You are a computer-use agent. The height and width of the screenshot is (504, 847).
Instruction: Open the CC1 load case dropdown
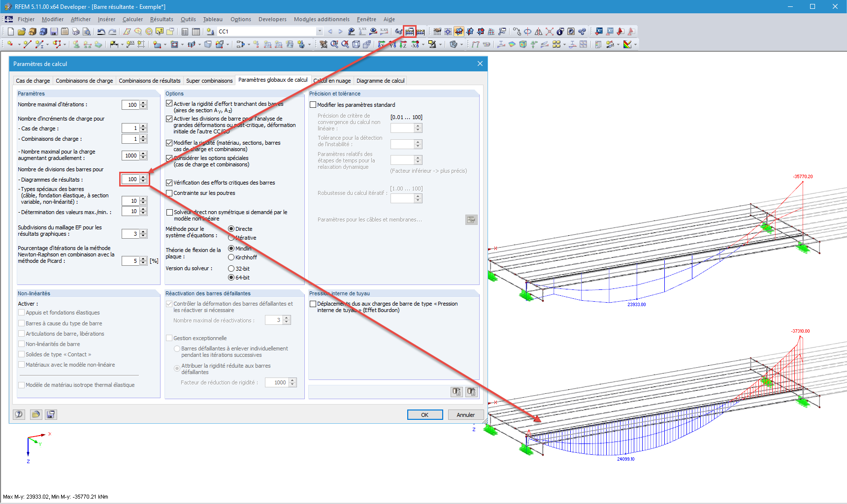[x=320, y=31]
